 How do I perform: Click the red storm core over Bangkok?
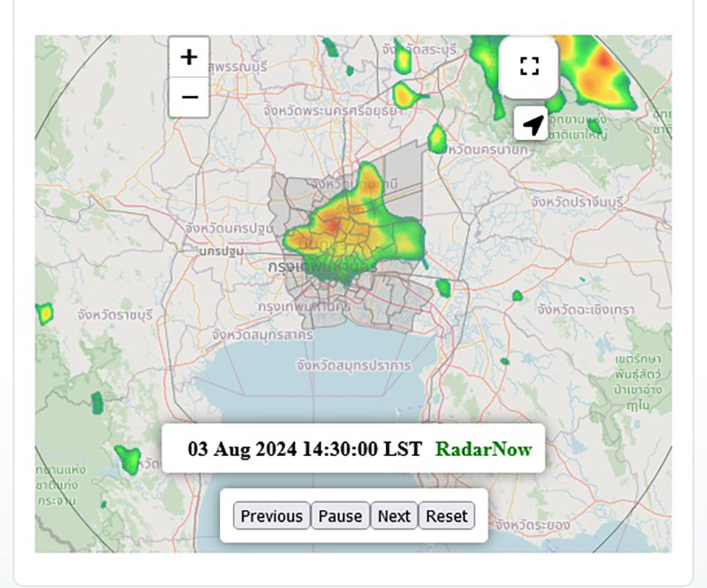pyautogui.click(x=334, y=225)
